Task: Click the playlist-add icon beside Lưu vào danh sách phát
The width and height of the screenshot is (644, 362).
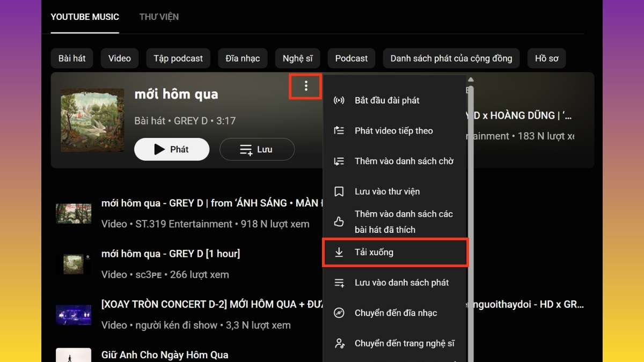Action: pyautogui.click(x=339, y=283)
